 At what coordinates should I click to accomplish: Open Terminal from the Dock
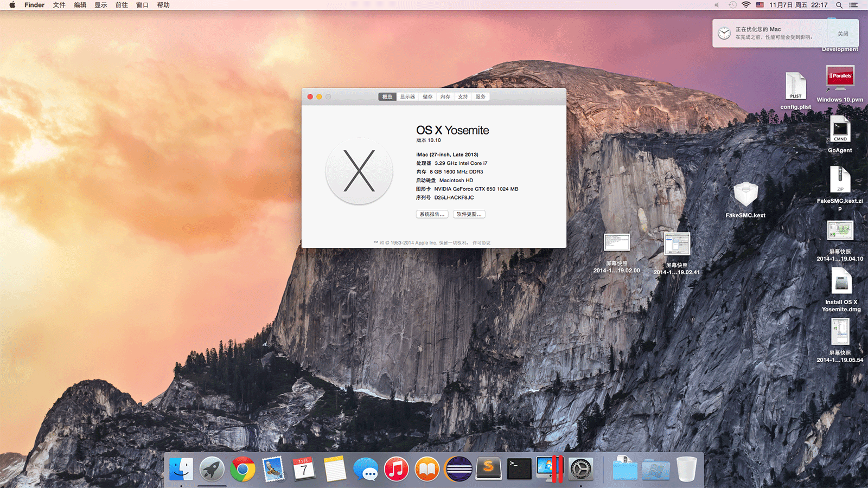(519, 468)
